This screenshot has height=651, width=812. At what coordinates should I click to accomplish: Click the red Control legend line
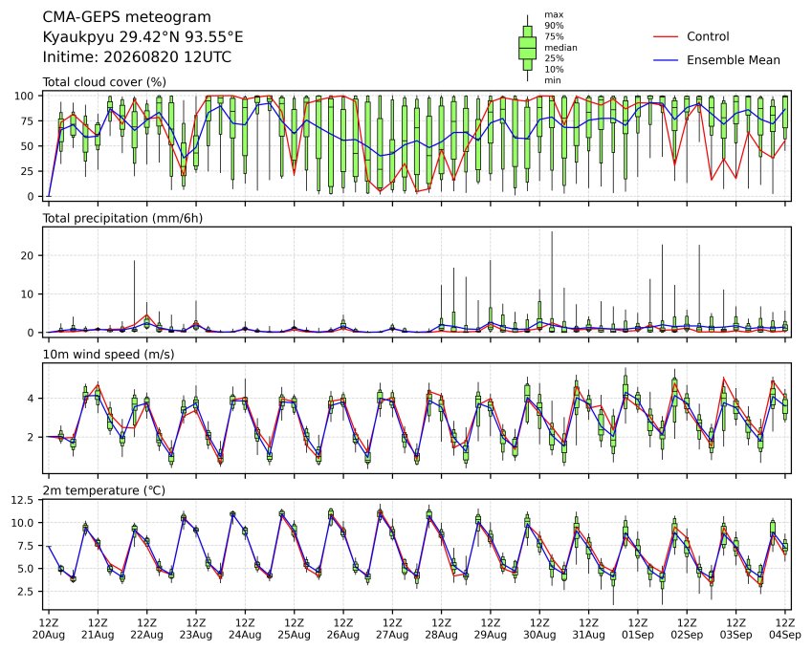coord(666,36)
